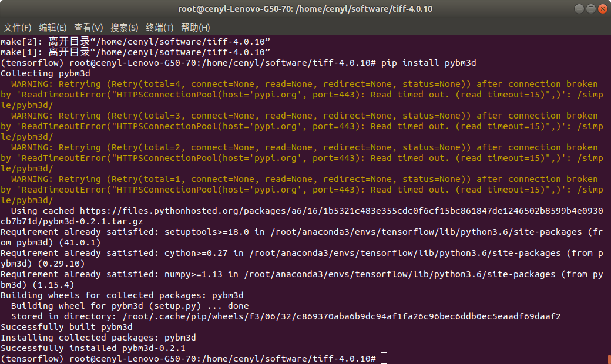611x364 pixels.
Task: Click the (tensorflow) prompt label
Action: coord(31,358)
